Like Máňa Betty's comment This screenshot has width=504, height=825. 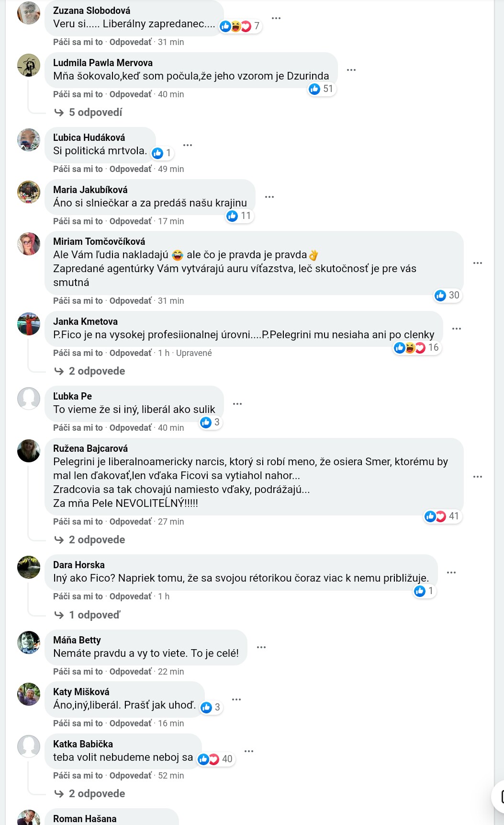coord(78,672)
